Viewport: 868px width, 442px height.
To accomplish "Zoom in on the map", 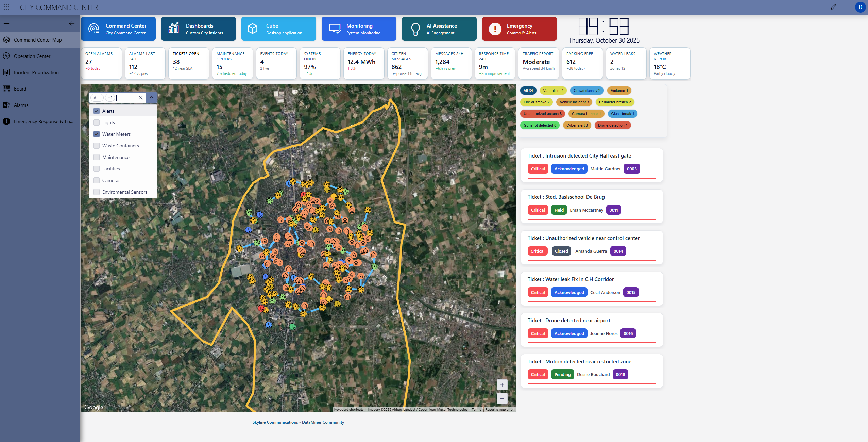I will coord(502,385).
